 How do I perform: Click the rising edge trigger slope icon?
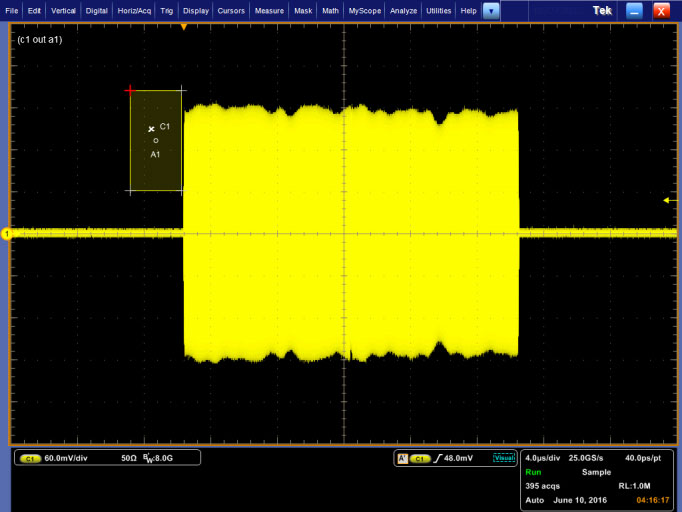point(437,458)
